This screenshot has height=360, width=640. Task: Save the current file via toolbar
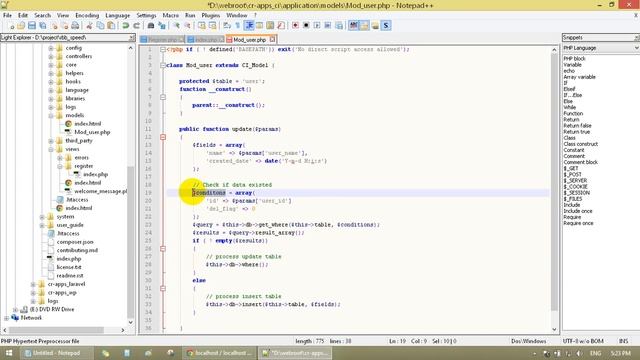pos(32,26)
